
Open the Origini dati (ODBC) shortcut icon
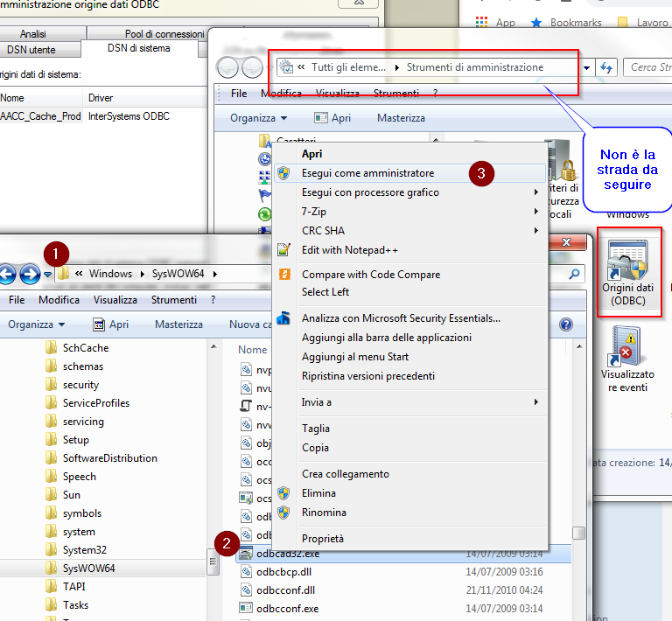click(x=627, y=261)
